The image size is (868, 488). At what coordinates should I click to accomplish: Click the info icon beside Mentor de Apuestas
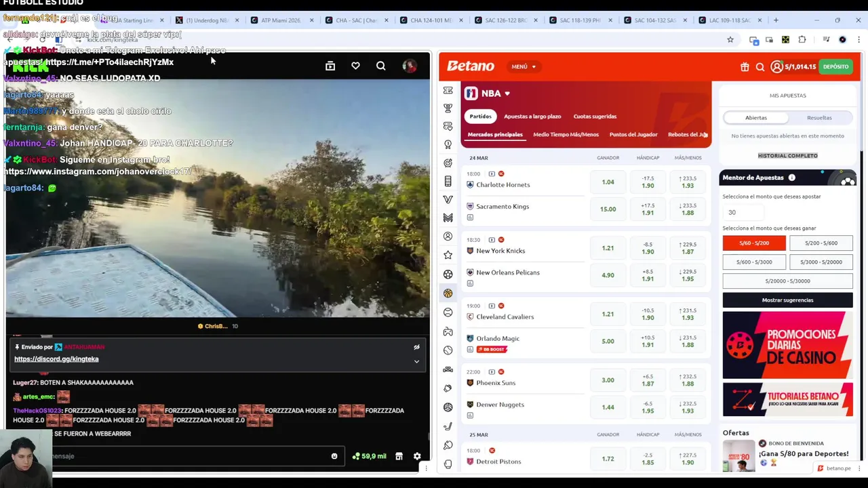click(791, 178)
